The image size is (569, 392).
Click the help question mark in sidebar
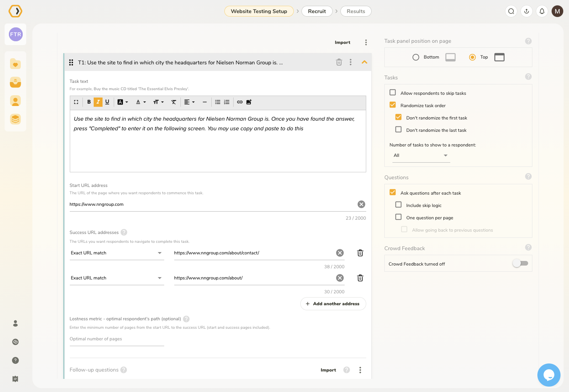(x=15, y=360)
